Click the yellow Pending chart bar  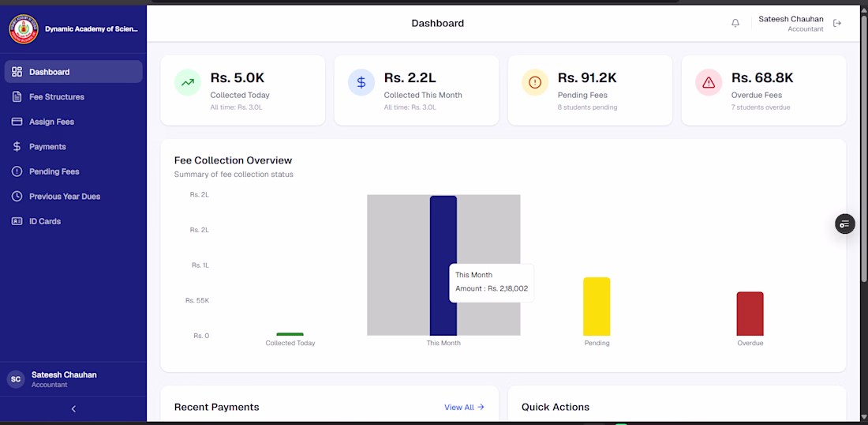click(597, 307)
